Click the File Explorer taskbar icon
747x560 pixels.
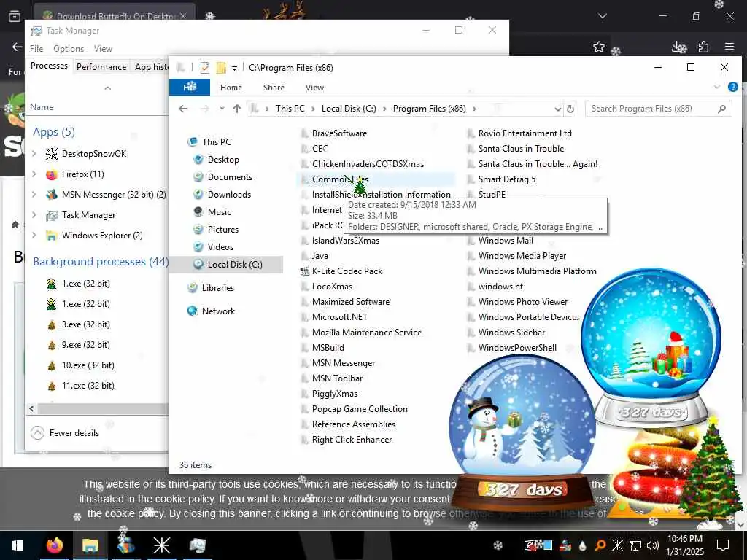[x=90, y=545]
